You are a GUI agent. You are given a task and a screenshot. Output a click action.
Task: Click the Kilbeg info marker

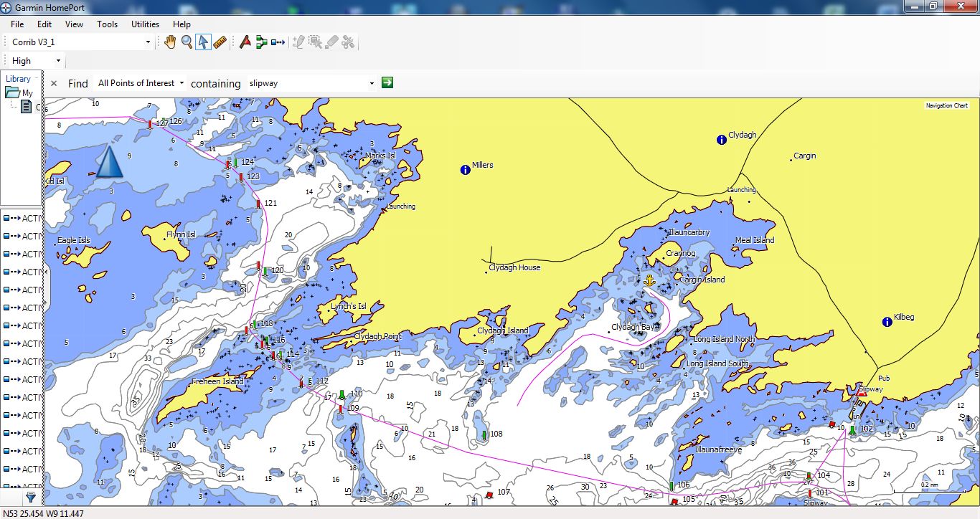click(887, 322)
